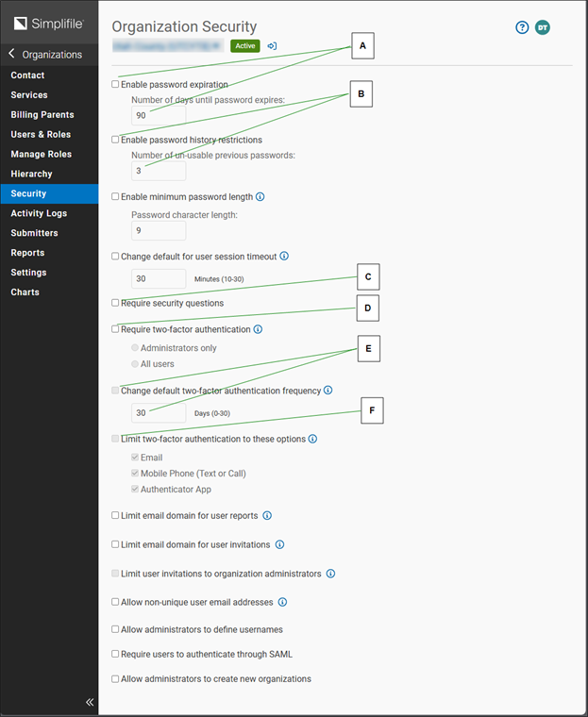The image size is (588, 717).
Task: Open info icon for two-factor authentication frequency
Action: 328,390
